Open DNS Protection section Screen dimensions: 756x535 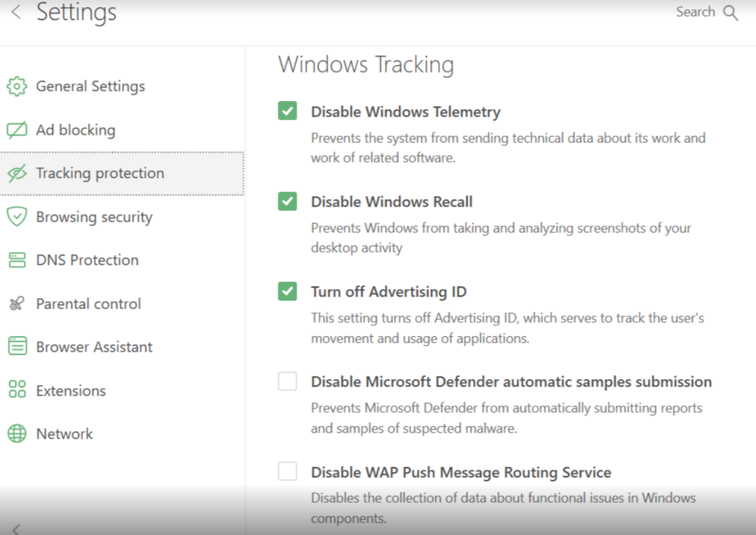click(x=122, y=260)
